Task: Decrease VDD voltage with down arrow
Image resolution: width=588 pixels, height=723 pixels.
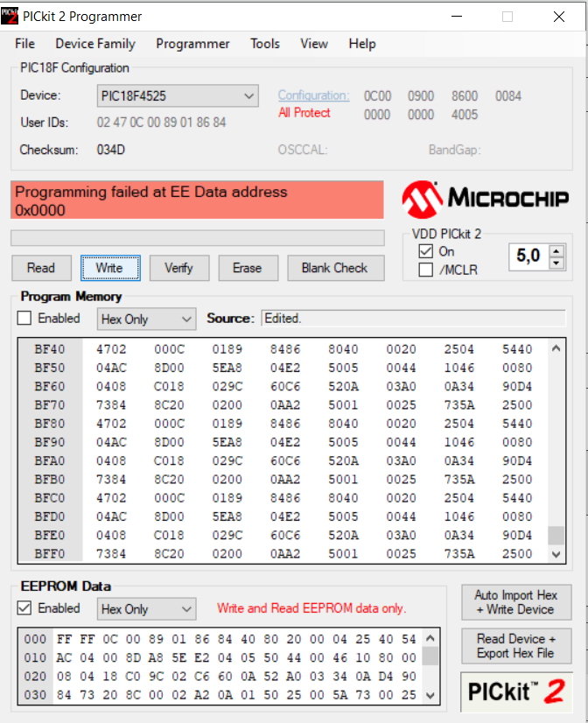Action: 556,263
